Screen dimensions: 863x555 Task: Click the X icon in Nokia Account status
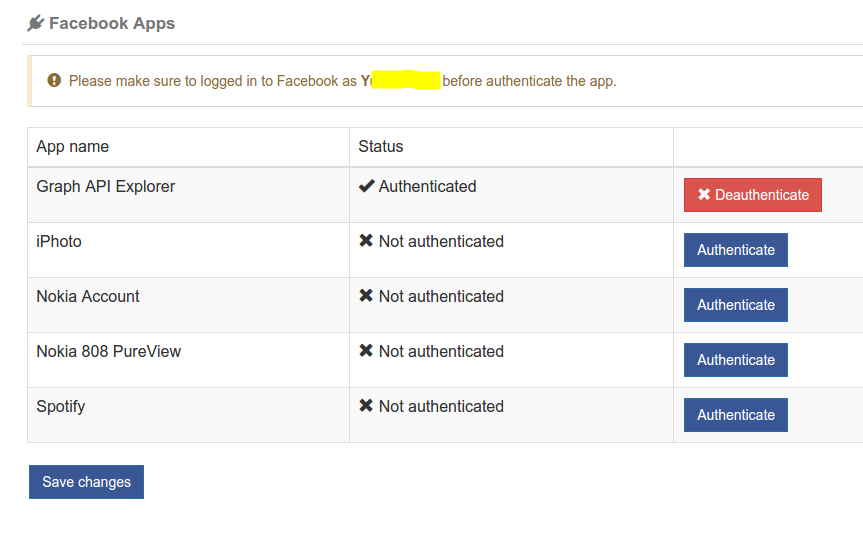click(366, 296)
